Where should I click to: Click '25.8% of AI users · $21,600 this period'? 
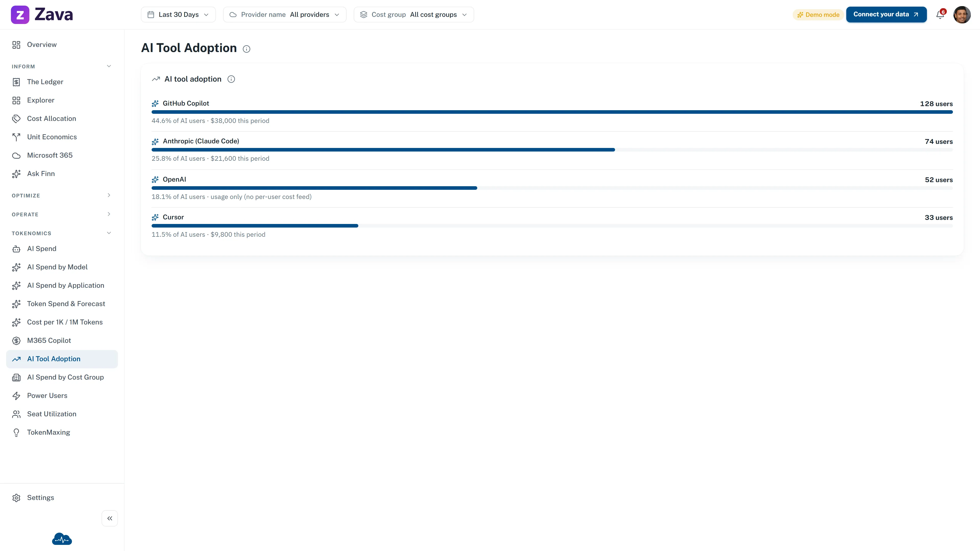pos(210,159)
